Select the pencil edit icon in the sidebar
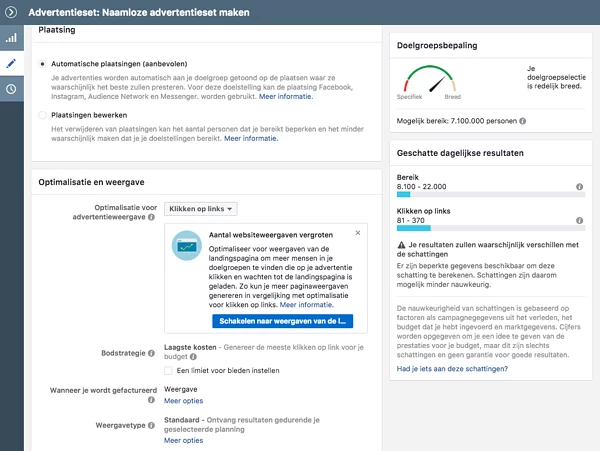Screen dimensions: 600x451 click(11, 63)
